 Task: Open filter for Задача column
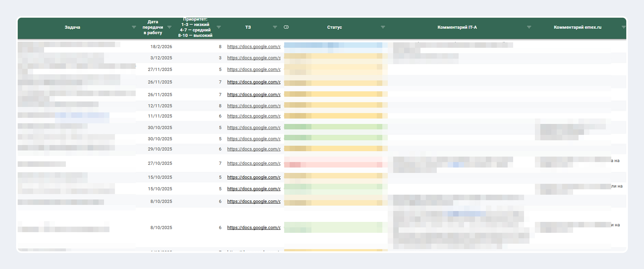click(134, 27)
